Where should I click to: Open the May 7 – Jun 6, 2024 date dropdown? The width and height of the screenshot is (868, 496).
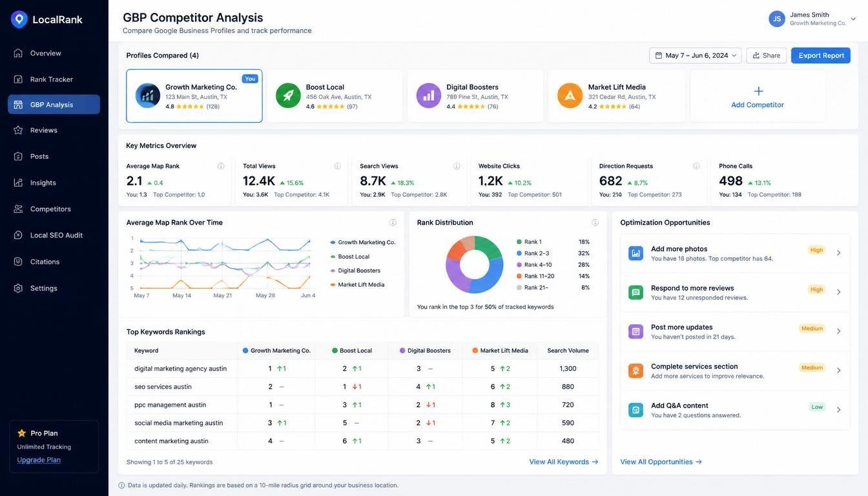tap(695, 56)
